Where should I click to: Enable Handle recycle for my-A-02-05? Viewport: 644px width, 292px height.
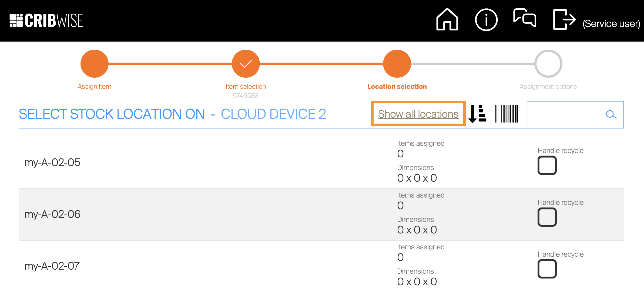point(547,165)
